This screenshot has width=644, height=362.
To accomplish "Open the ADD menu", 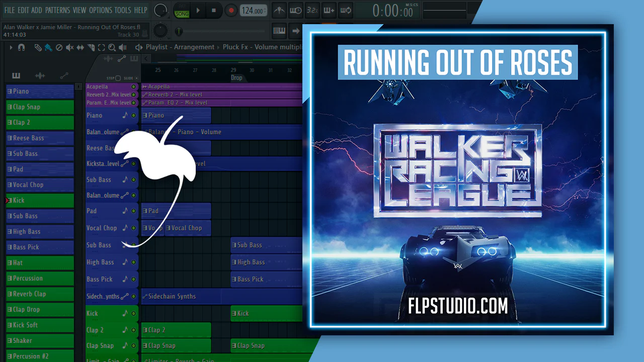I will tap(37, 10).
